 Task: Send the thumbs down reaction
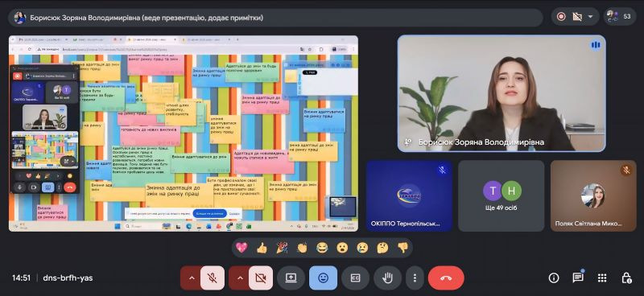tap(402, 248)
